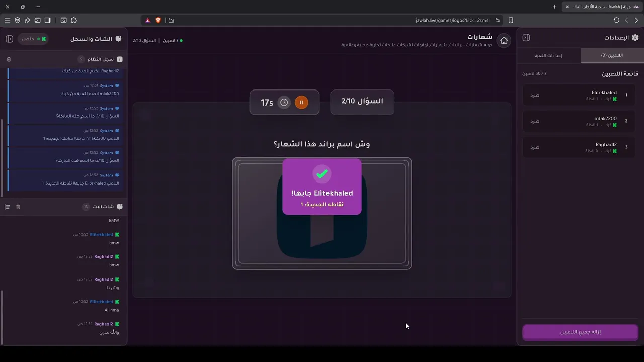Kick player Raghad12 with طرد
644x362 pixels.
click(534, 147)
